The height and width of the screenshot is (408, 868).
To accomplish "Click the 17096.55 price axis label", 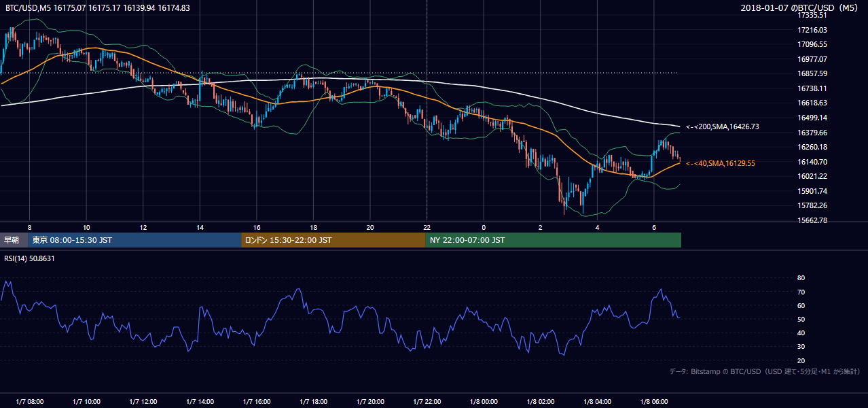I will click(812, 44).
